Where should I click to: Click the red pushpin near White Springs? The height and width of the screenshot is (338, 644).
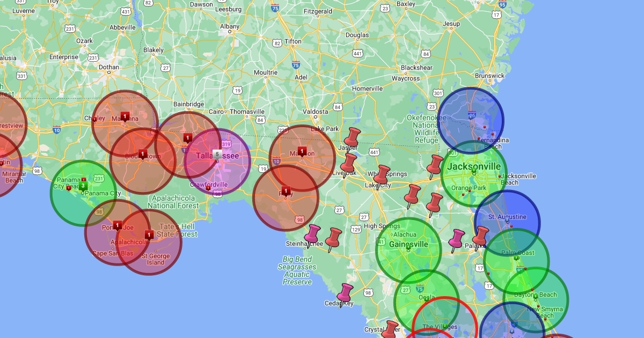pos(382,174)
